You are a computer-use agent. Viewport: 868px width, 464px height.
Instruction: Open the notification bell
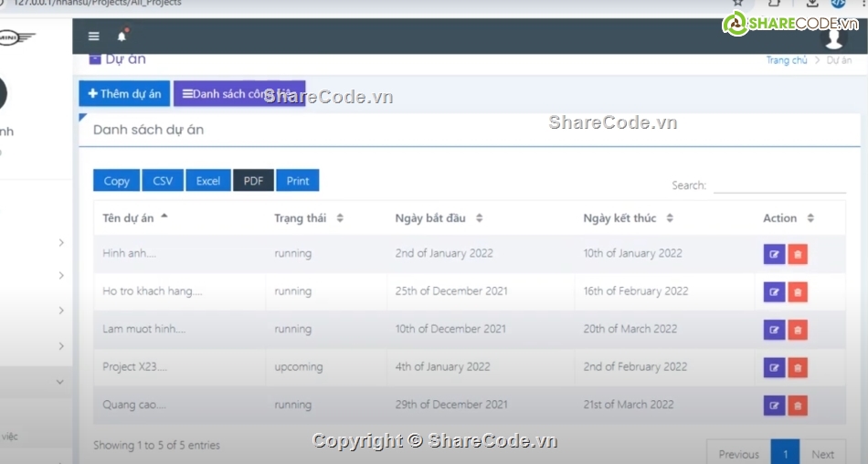click(122, 36)
